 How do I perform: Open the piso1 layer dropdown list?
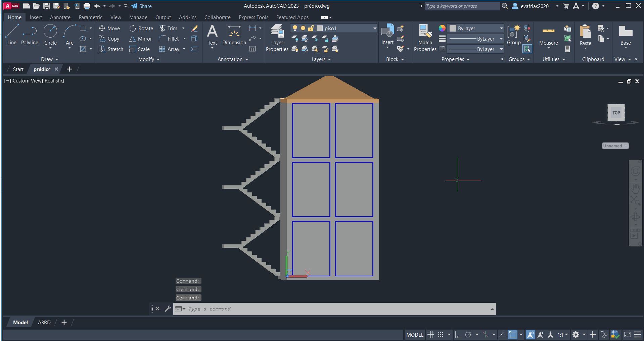375,29
